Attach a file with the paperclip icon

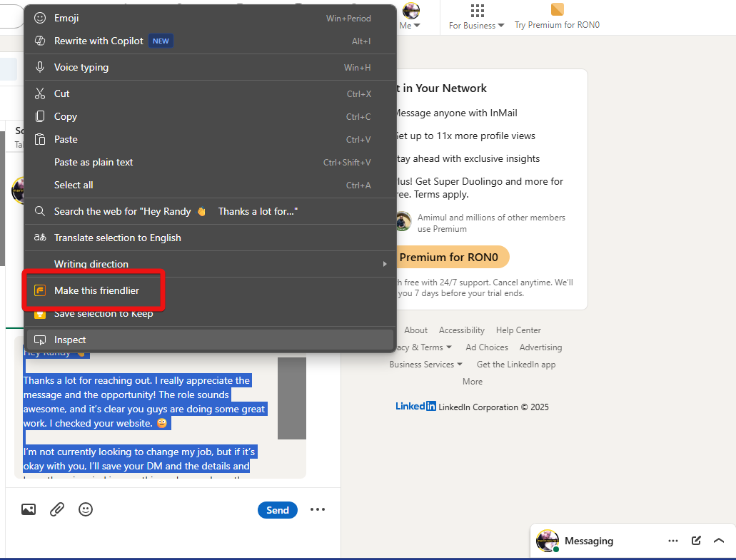57,509
